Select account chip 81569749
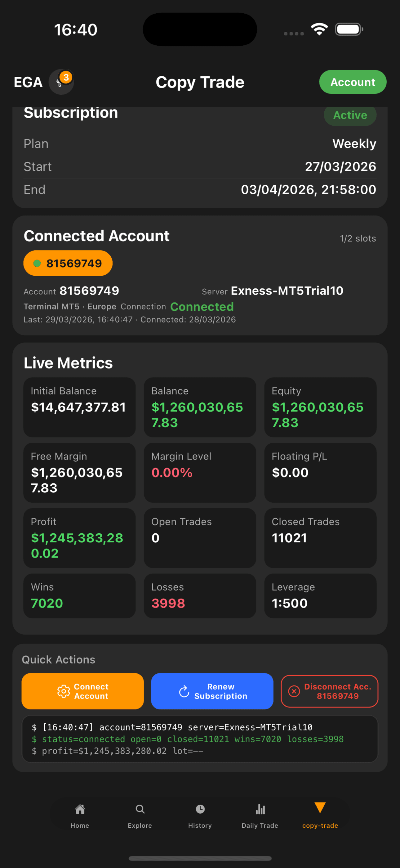The image size is (400, 868). point(68,263)
